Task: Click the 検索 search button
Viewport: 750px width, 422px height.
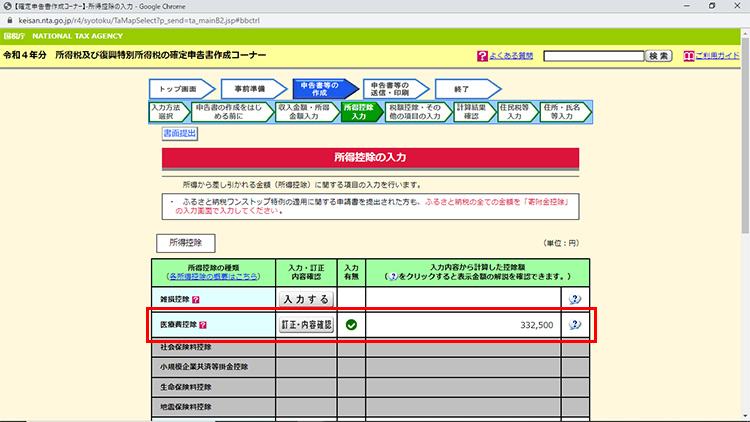Action: [x=659, y=56]
